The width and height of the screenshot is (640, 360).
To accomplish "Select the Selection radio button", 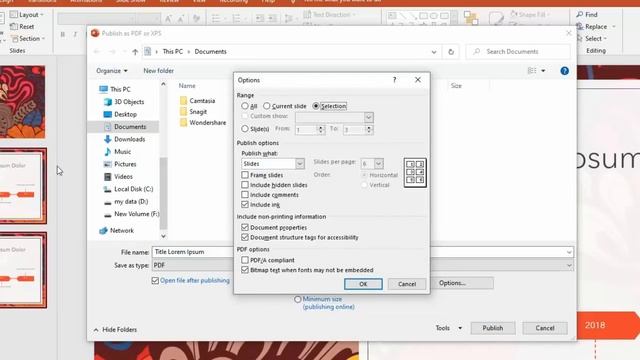I will coord(316,106).
